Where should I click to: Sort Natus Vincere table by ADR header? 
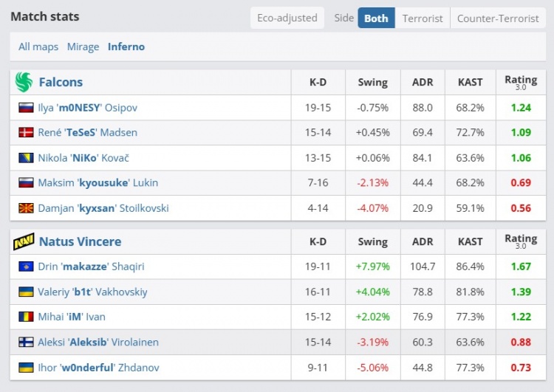423,241
